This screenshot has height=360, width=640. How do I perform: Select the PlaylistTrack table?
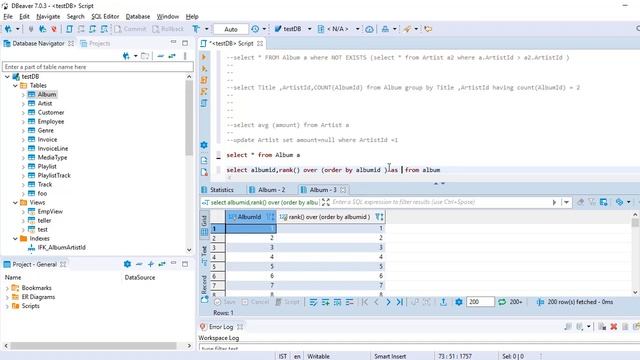click(x=54, y=175)
